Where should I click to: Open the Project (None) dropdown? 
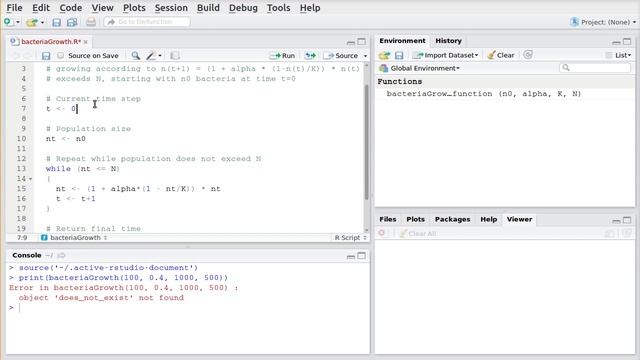coord(604,22)
